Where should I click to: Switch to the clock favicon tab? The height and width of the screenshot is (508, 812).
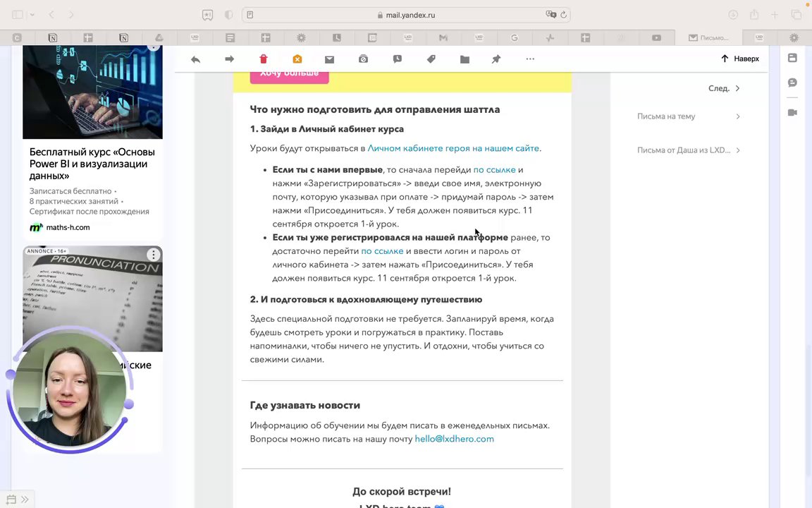[x=337, y=37]
